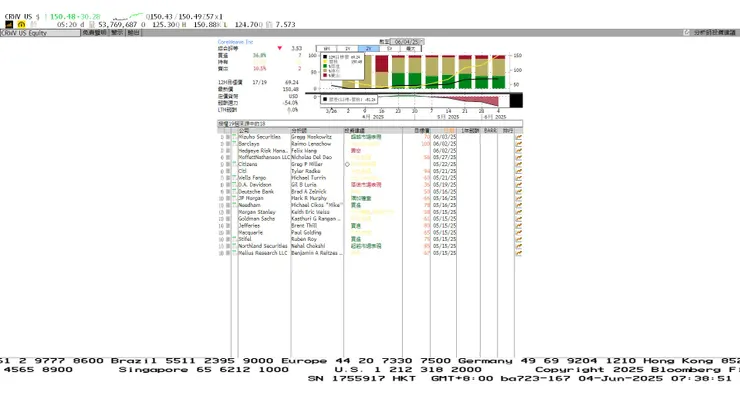
Task: Open the chart icon in Morgan Stanley row
Action: point(519,212)
